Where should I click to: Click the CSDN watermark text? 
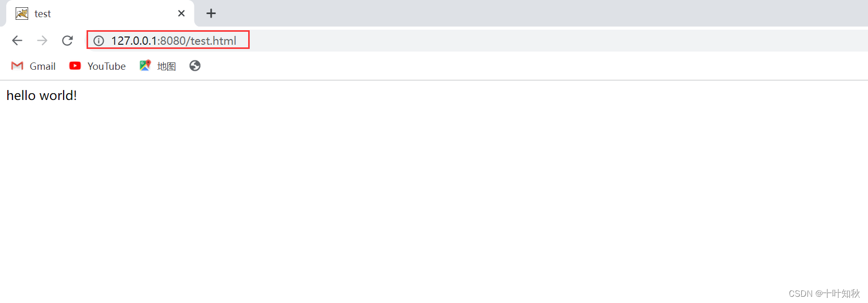click(824, 294)
